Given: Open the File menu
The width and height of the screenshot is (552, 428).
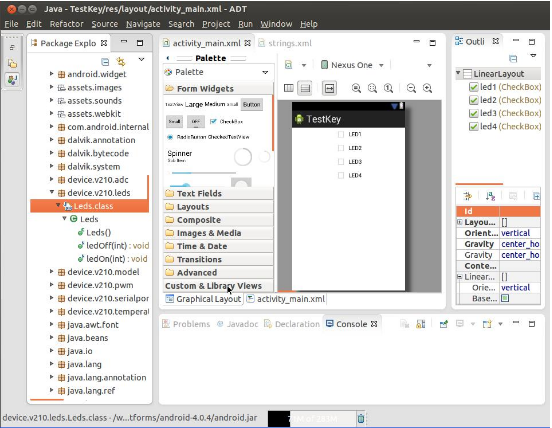Looking at the screenshot, I should pyautogui.click(x=11, y=24).
